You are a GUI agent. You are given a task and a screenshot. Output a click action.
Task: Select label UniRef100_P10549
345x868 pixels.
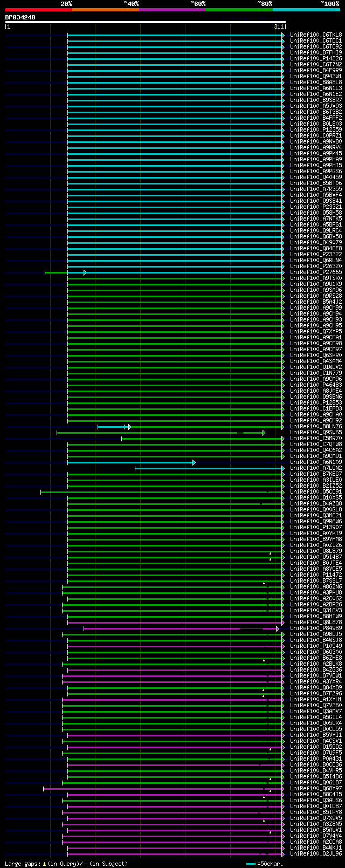tap(316, 646)
